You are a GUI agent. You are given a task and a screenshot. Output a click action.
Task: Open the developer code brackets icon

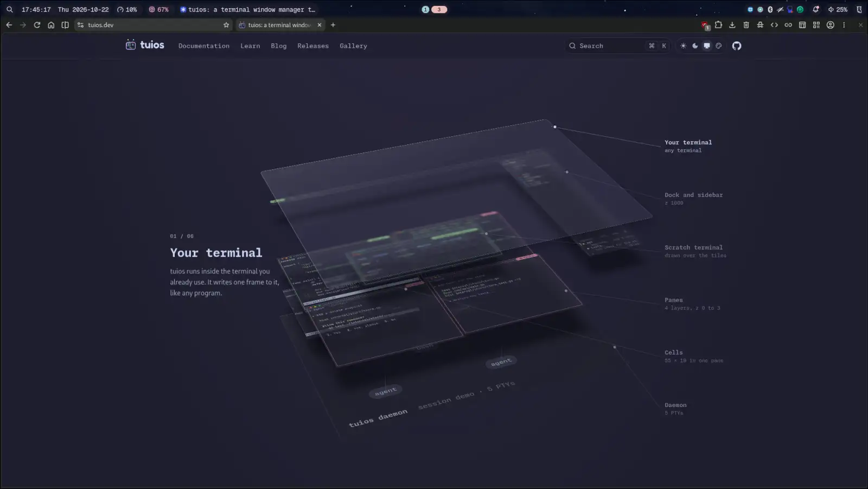774,25
